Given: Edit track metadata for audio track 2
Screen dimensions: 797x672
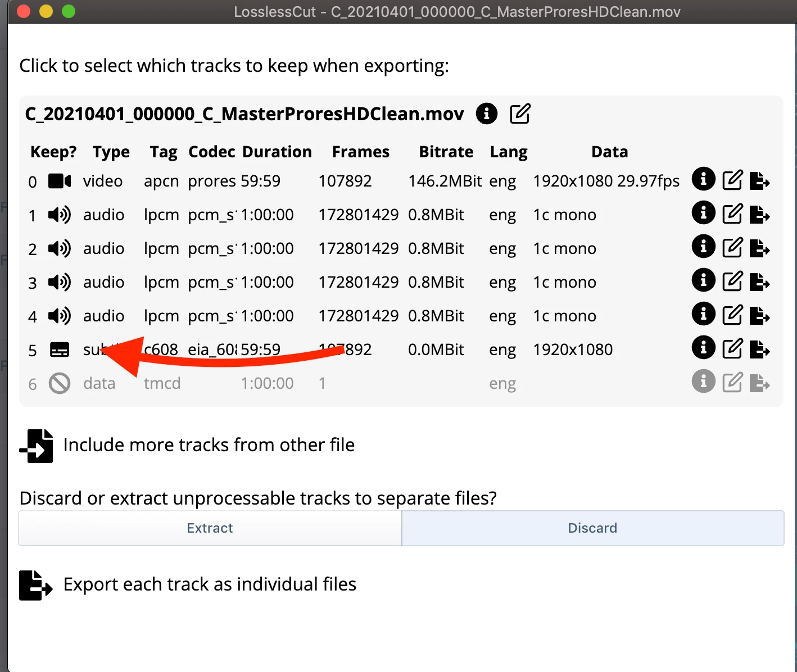Looking at the screenshot, I should (x=732, y=248).
